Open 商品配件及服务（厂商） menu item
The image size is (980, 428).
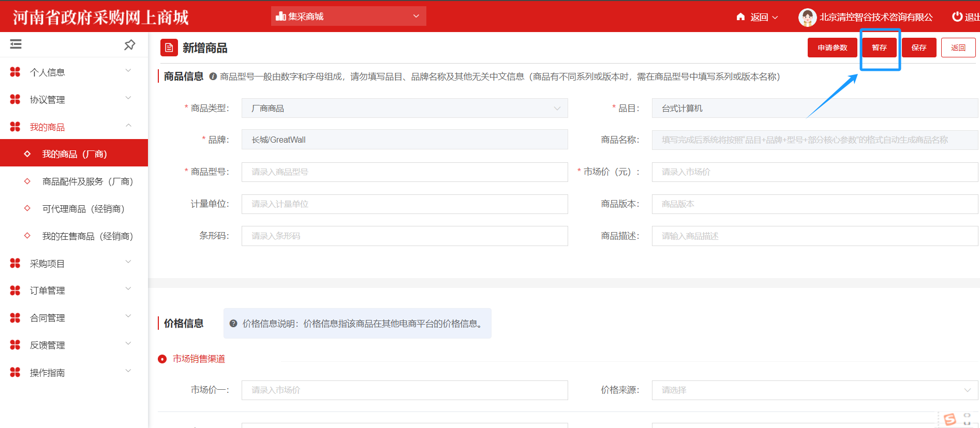coord(74,181)
